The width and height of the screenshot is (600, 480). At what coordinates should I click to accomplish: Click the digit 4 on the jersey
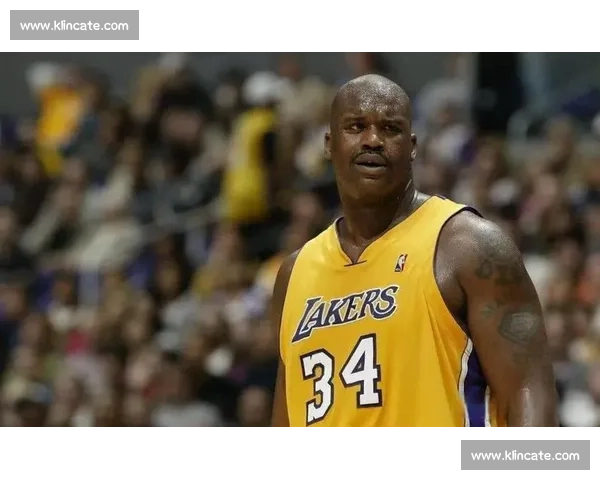pyautogui.click(x=362, y=368)
